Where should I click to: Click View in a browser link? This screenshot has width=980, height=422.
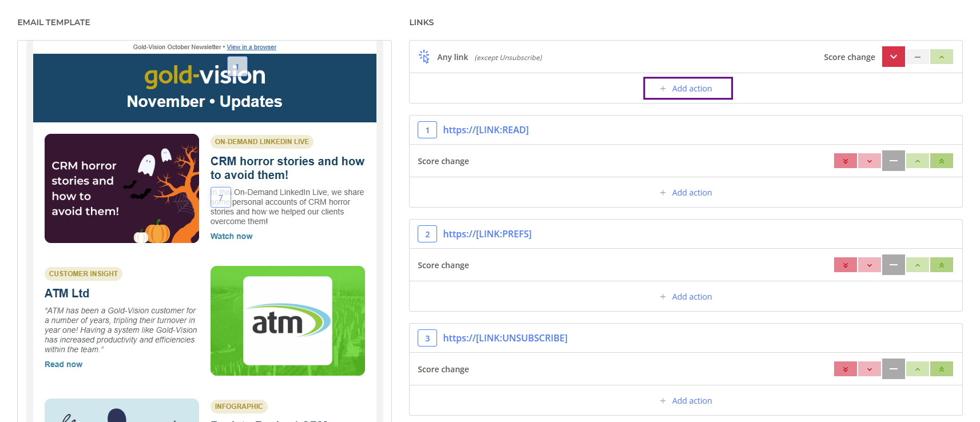coord(251,47)
